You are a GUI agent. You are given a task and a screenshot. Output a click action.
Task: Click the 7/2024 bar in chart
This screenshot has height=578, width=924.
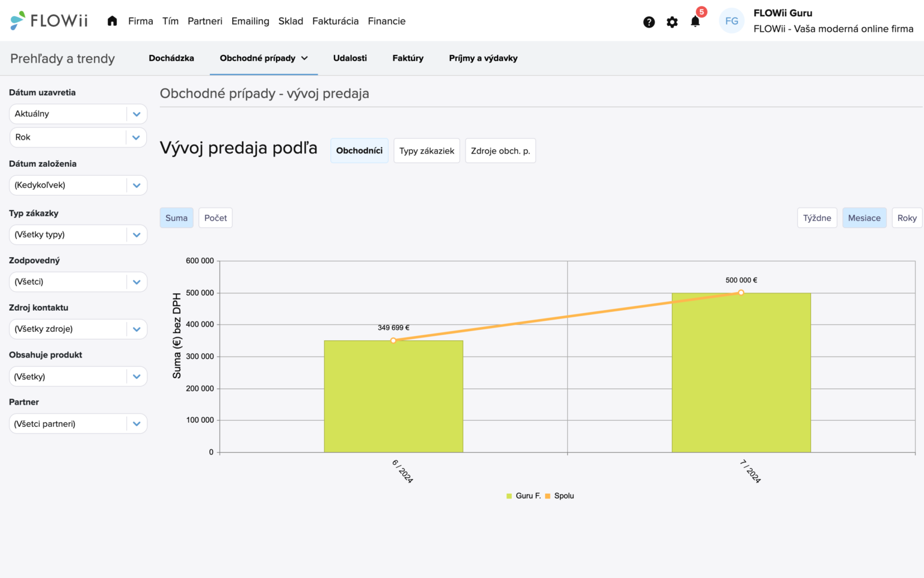coord(741,373)
